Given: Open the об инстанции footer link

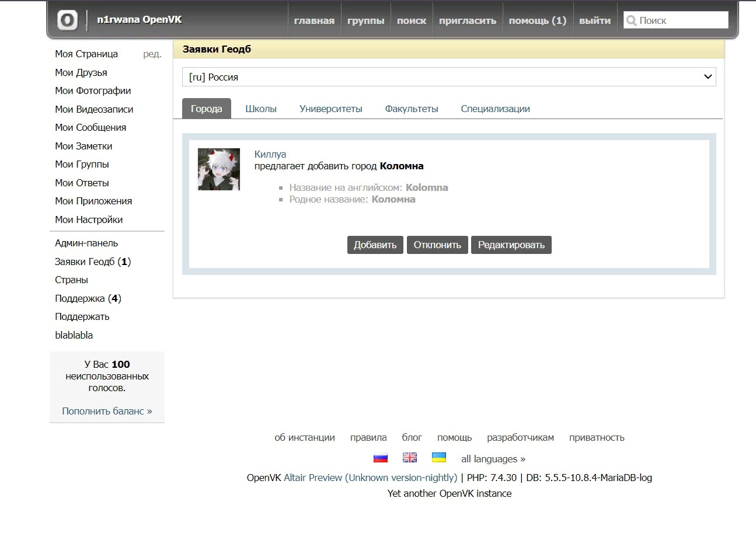Looking at the screenshot, I should coord(305,437).
